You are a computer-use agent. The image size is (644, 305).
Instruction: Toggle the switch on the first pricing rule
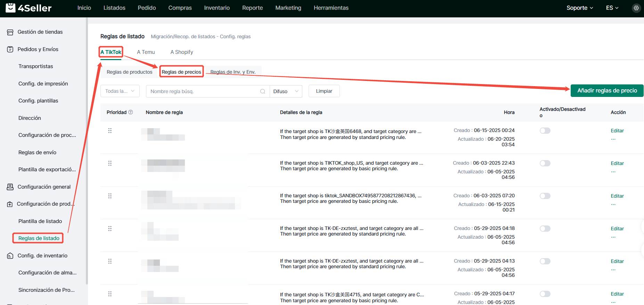pos(545,131)
